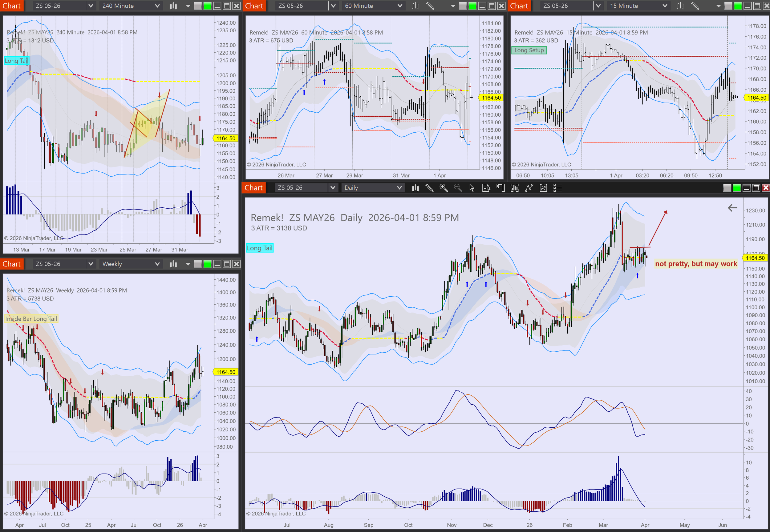770x532 pixels.
Task: Click the 1164.50 price marker on Daily axis
Action: click(x=755, y=258)
